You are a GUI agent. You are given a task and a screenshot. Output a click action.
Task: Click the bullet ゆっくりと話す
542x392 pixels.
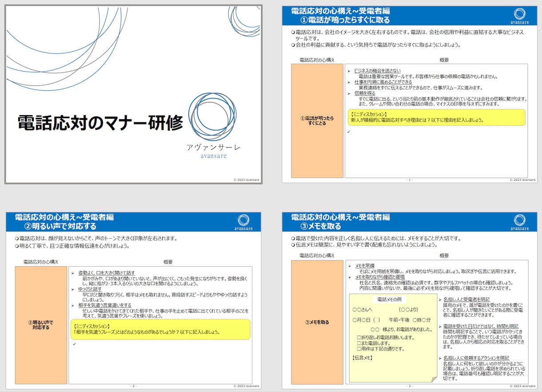pyautogui.click(x=89, y=289)
